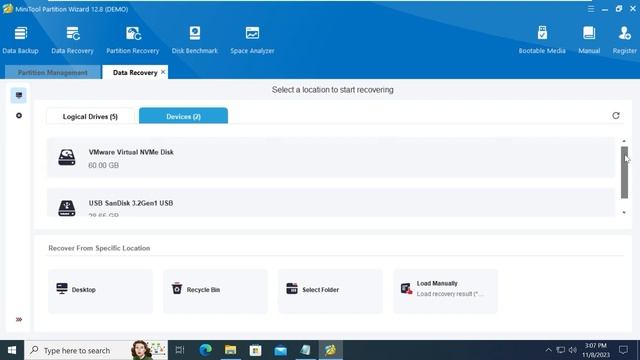This screenshot has width=640, height=360.
Task: Select the VMware Virtual NVMe Disk
Action: [331, 158]
